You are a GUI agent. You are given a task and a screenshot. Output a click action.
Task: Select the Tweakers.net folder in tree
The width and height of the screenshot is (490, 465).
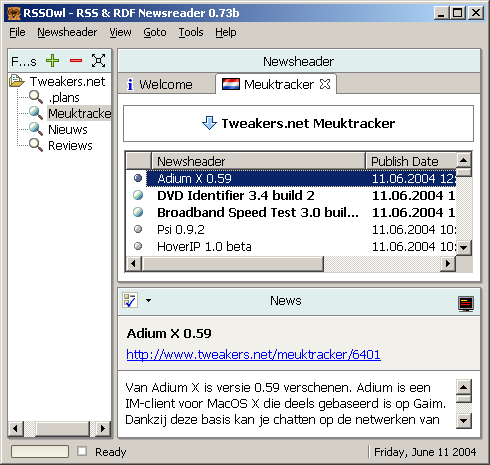[67, 81]
